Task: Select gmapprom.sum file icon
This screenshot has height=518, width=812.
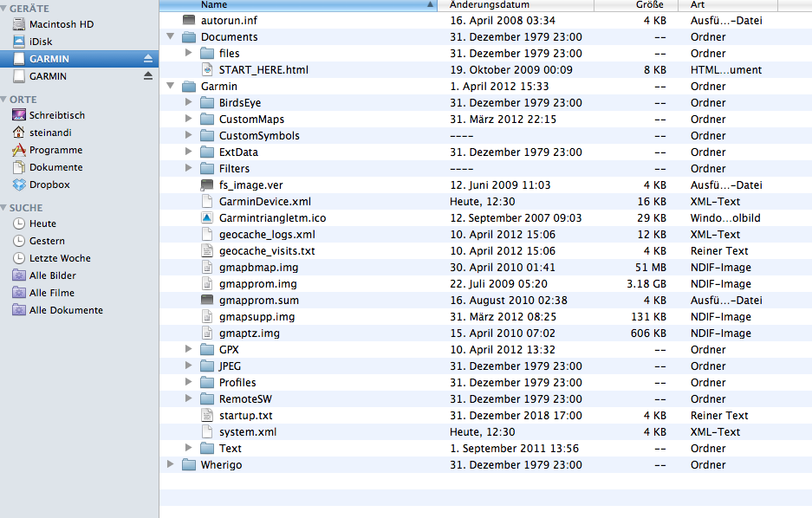Action: [207, 300]
